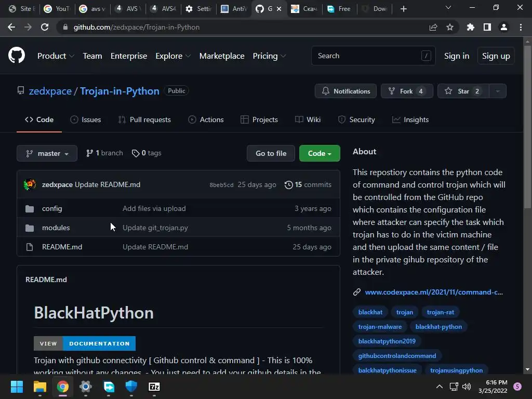532x399 pixels.
Task: Open 7-Zip from taskbar
Action: (154, 387)
